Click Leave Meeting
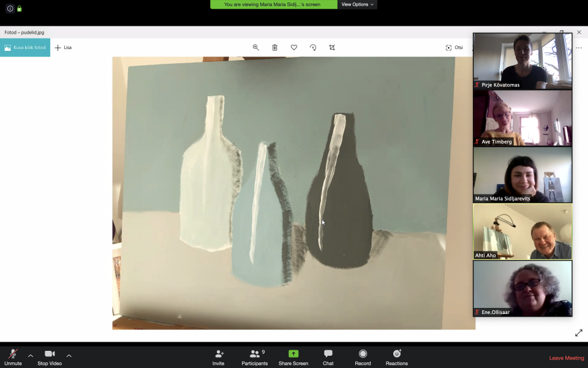This screenshot has height=368, width=588. [x=566, y=358]
